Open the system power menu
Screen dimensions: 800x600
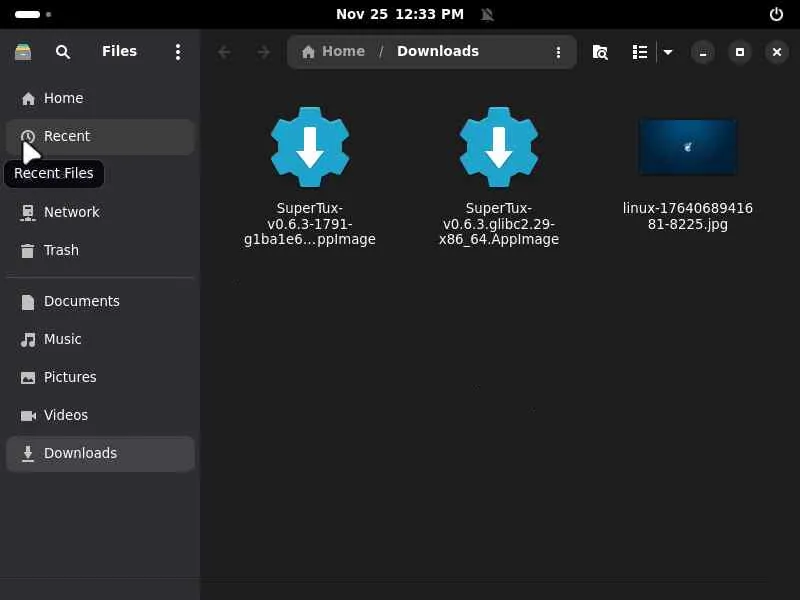coord(776,14)
